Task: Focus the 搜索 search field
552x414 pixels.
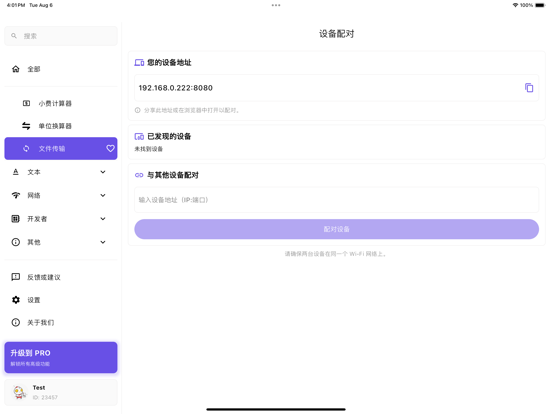Action: (61, 36)
